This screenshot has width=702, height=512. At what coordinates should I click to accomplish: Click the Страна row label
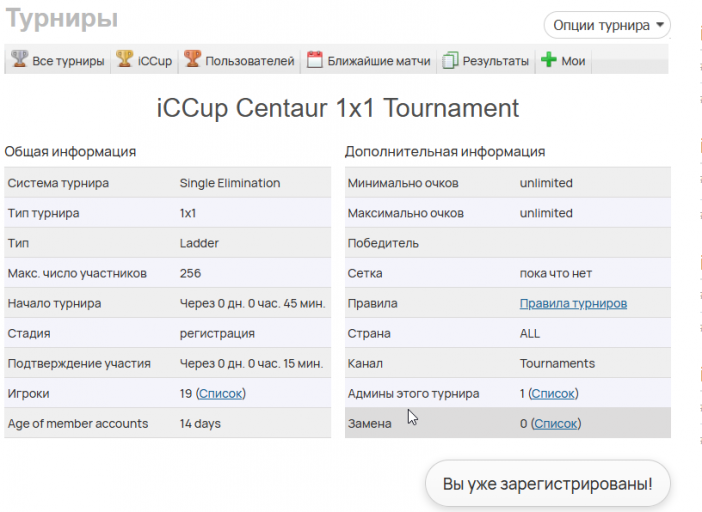(369, 333)
